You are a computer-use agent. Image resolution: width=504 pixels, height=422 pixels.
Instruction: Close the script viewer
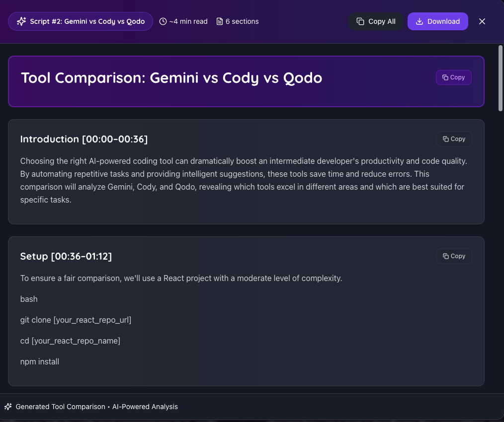(482, 21)
